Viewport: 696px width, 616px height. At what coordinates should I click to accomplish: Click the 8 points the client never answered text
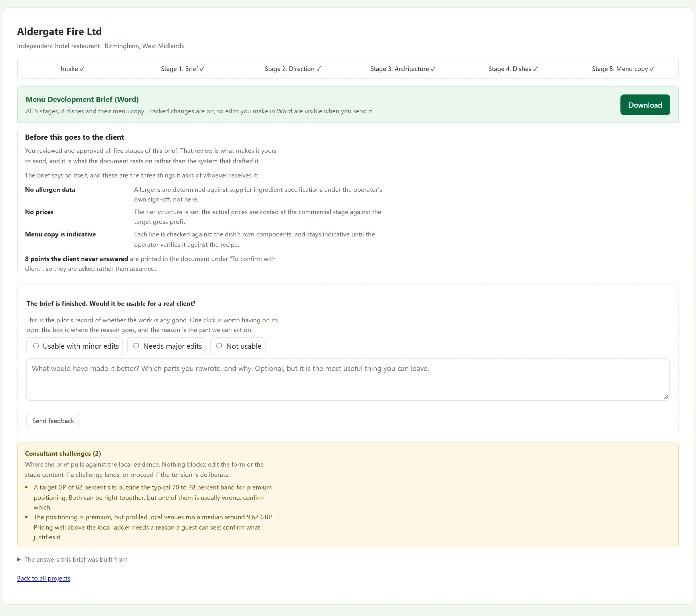pyautogui.click(x=76, y=259)
